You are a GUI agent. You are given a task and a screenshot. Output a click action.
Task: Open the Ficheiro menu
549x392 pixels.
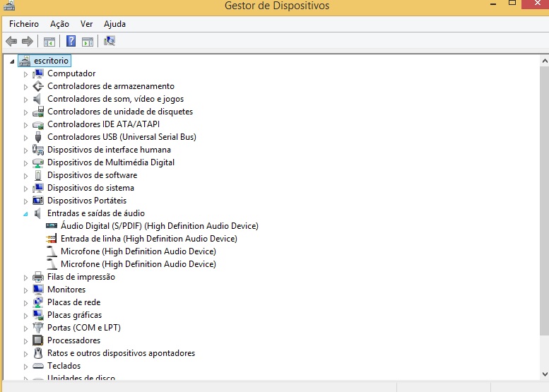click(24, 24)
